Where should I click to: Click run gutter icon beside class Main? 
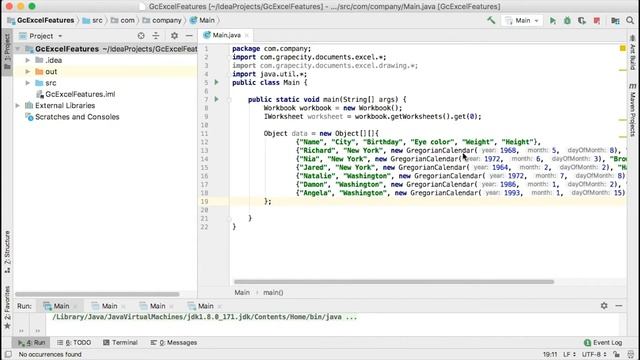217,82
